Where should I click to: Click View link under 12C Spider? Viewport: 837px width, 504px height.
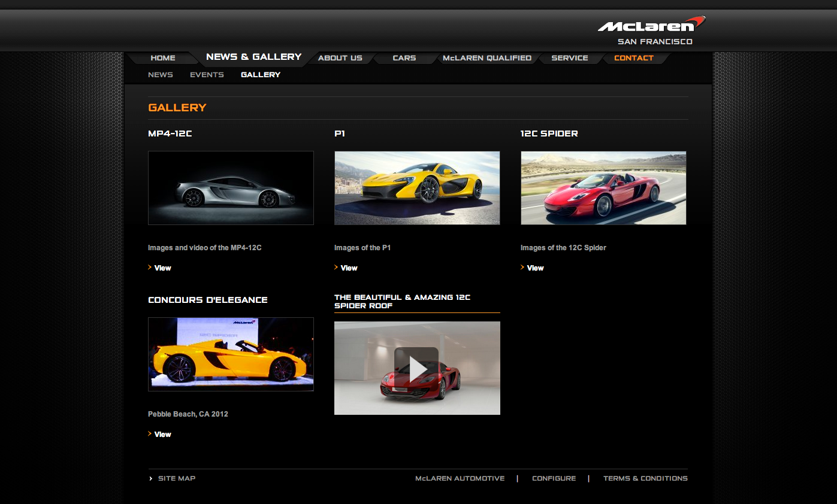(536, 268)
